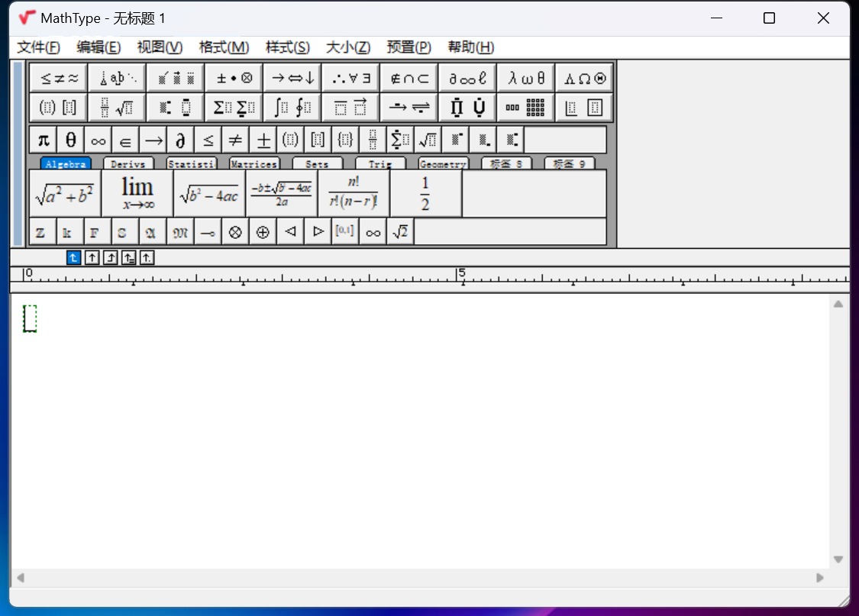859x616 pixels.
Task: Switch to the Sets tab
Action: pyautogui.click(x=317, y=163)
